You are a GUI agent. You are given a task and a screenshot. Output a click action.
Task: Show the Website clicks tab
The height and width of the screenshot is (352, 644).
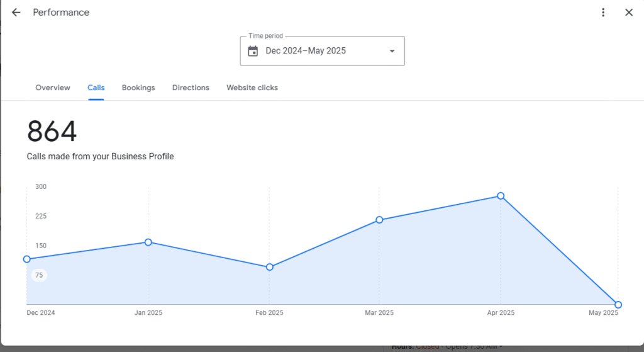point(252,88)
